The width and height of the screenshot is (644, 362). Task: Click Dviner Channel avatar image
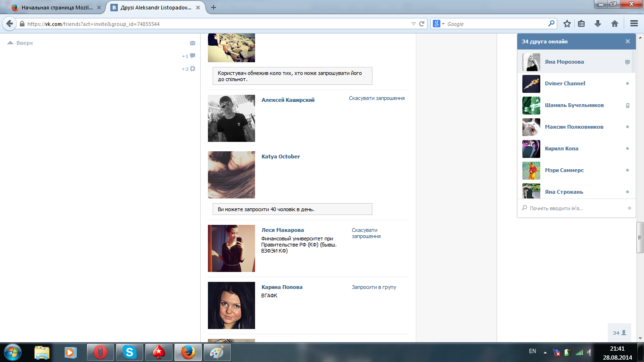tap(531, 83)
